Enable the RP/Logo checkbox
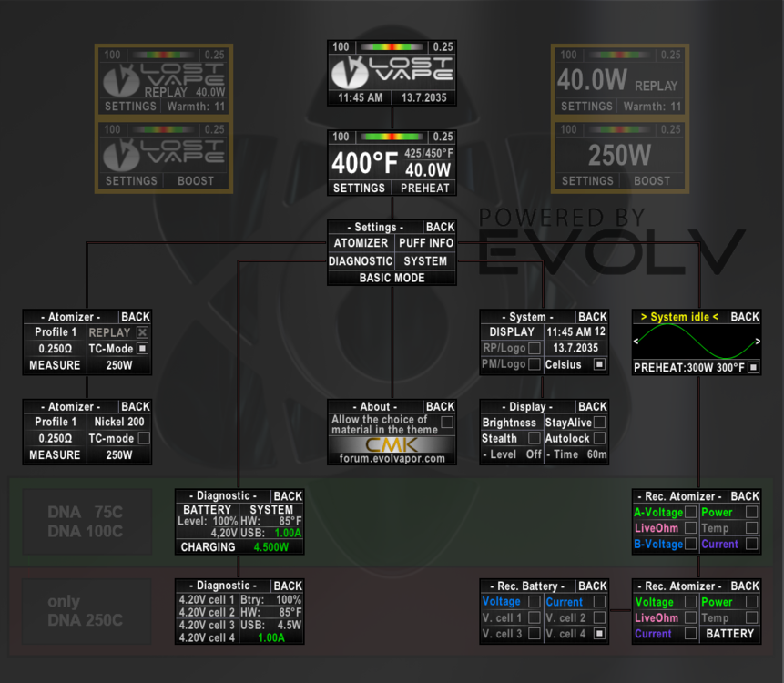This screenshot has height=683, width=784. coord(535,348)
